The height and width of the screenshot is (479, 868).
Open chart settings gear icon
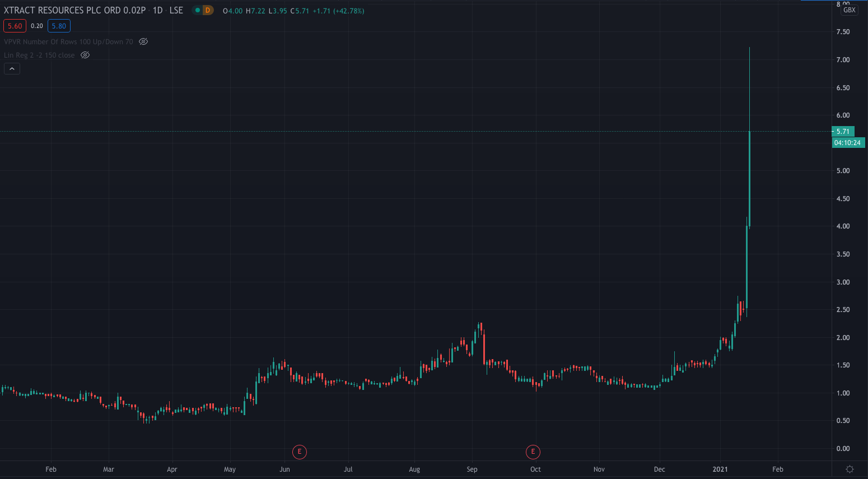(850, 469)
